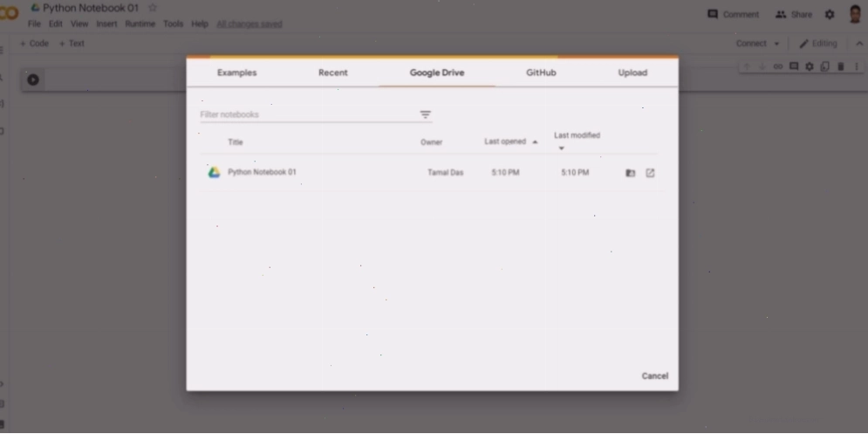
Task: Sort by Last modified arrow
Action: tap(561, 148)
